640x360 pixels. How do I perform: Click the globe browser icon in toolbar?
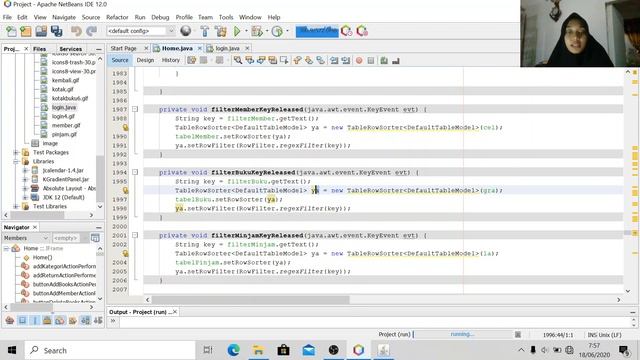(186, 31)
